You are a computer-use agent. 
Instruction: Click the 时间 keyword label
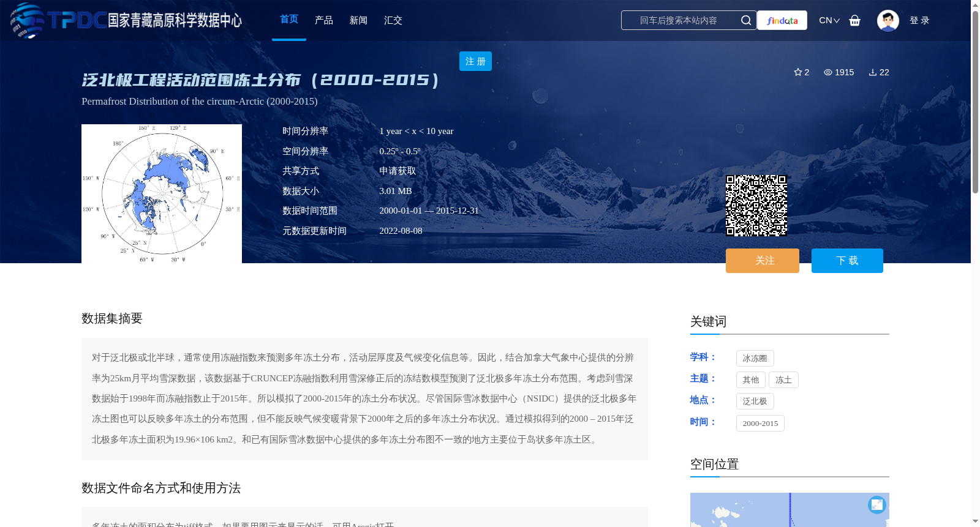point(703,422)
